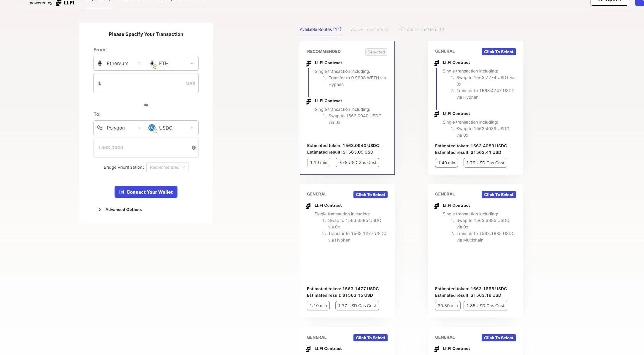Open the ETH token dropdown

[x=172, y=63]
